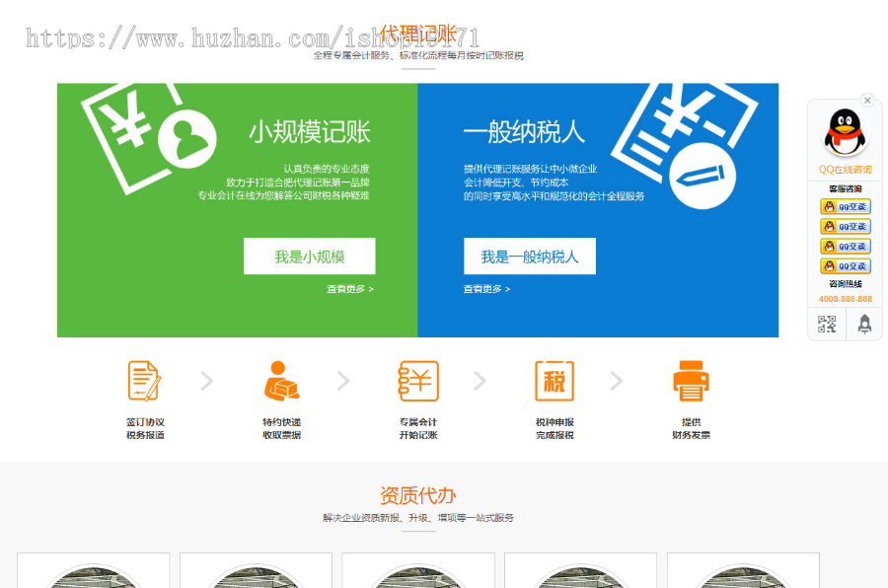This screenshot has height=588, width=888.
Task: Open 查看更多 in the green 小规模记账 panel
Action: click(x=350, y=289)
